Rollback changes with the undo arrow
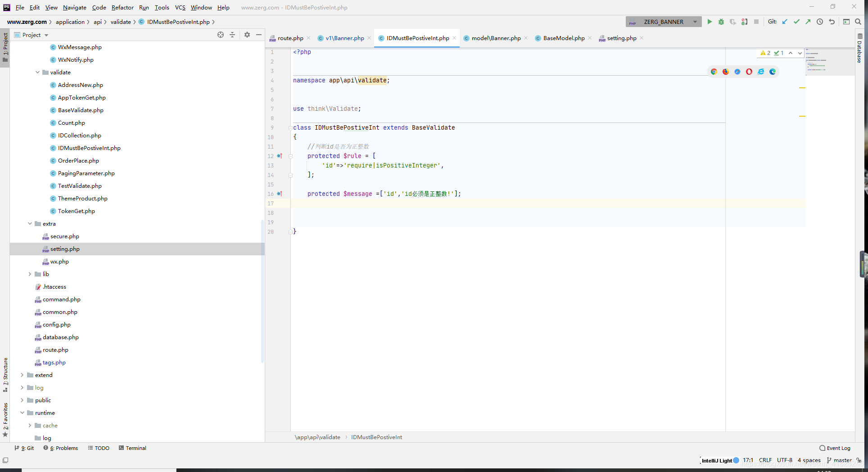This screenshot has width=868, height=472. pyautogui.click(x=832, y=22)
